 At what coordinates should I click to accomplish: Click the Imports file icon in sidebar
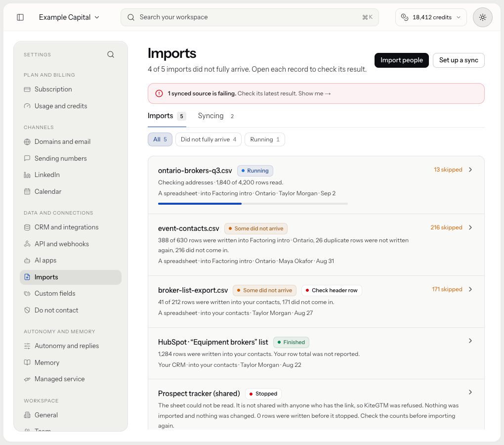[27, 277]
